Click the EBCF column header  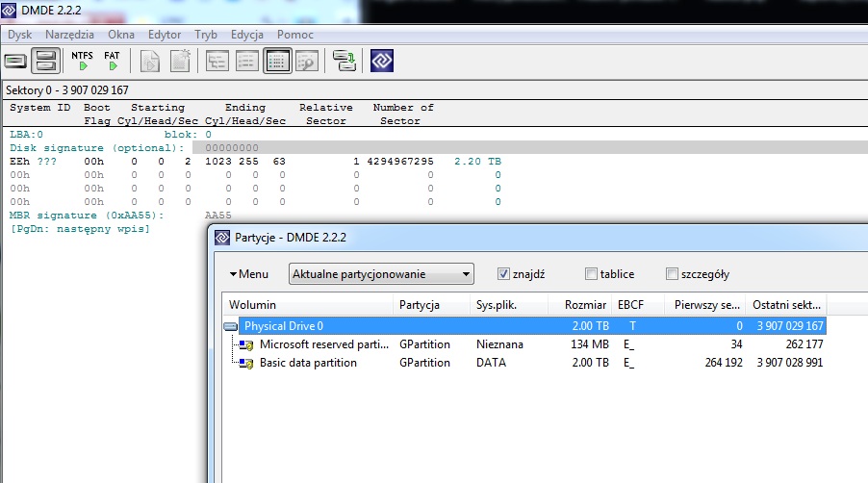click(638, 305)
